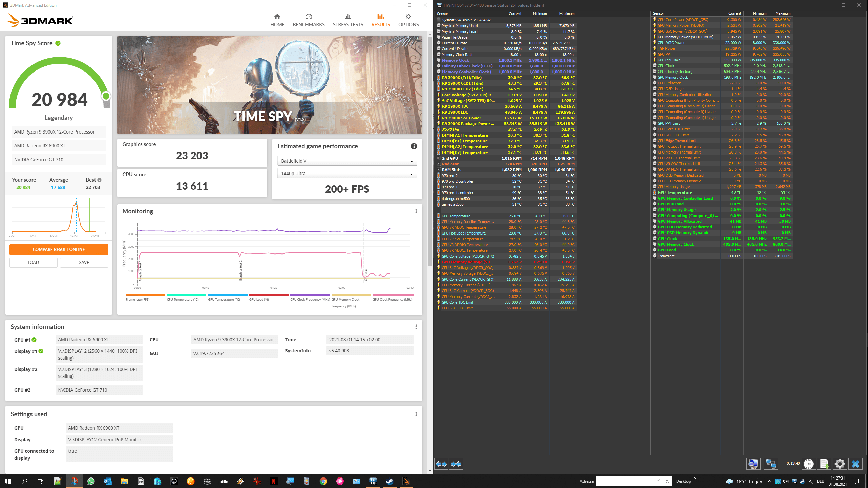Open the Windows Start menu
This screenshot has width=868, height=488.
point(8,481)
